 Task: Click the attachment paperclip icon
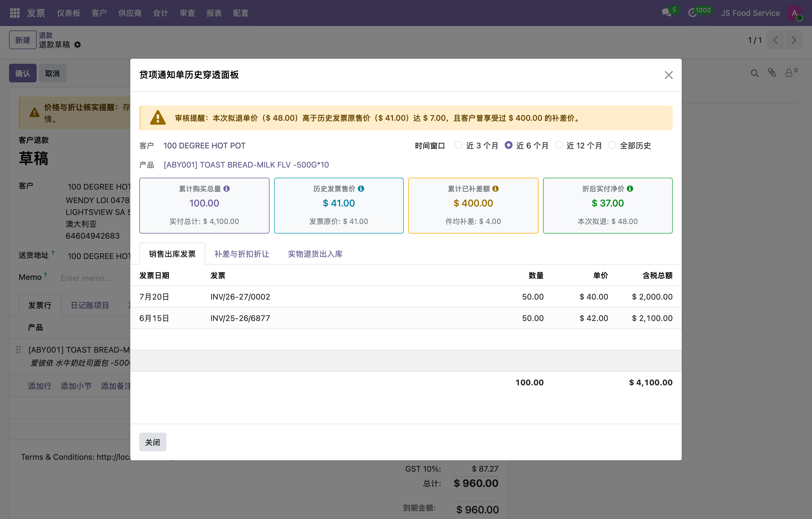pos(772,72)
